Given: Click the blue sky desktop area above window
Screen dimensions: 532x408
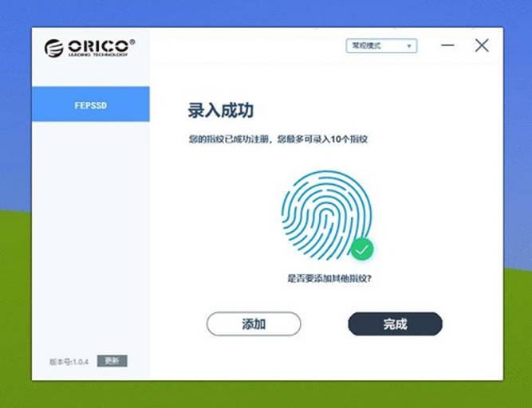Looking at the screenshot, I should pos(265,13).
